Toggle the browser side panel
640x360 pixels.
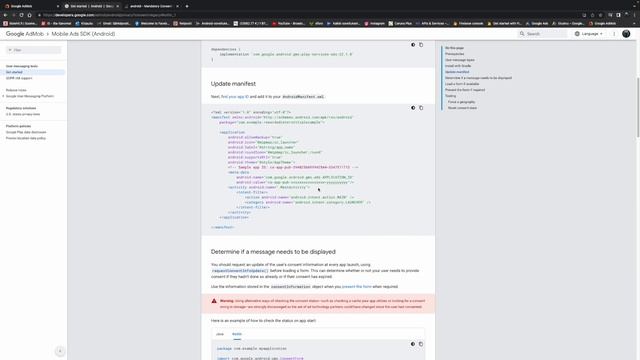(618, 15)
